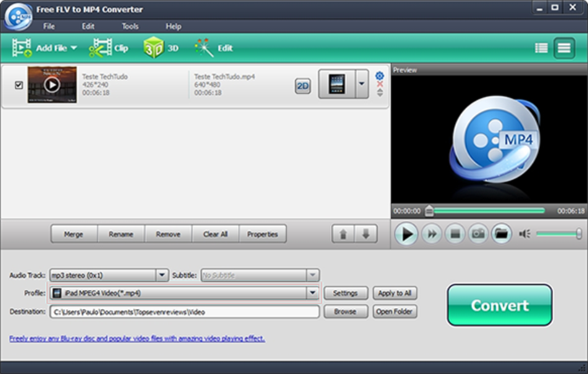Open the Help menu
Image resolution: width=588 pixels, height=374 pixels.
click(x=173, y=26)
